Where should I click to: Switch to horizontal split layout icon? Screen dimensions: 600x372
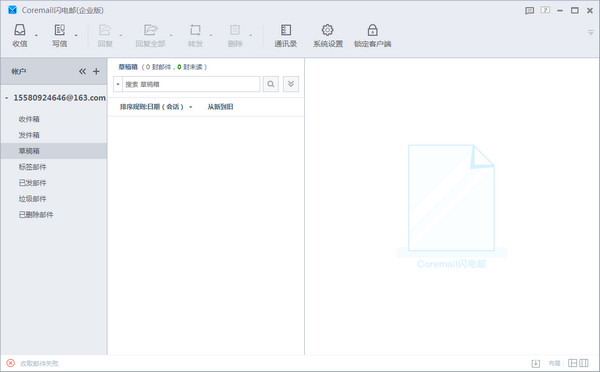pos(572,363)
